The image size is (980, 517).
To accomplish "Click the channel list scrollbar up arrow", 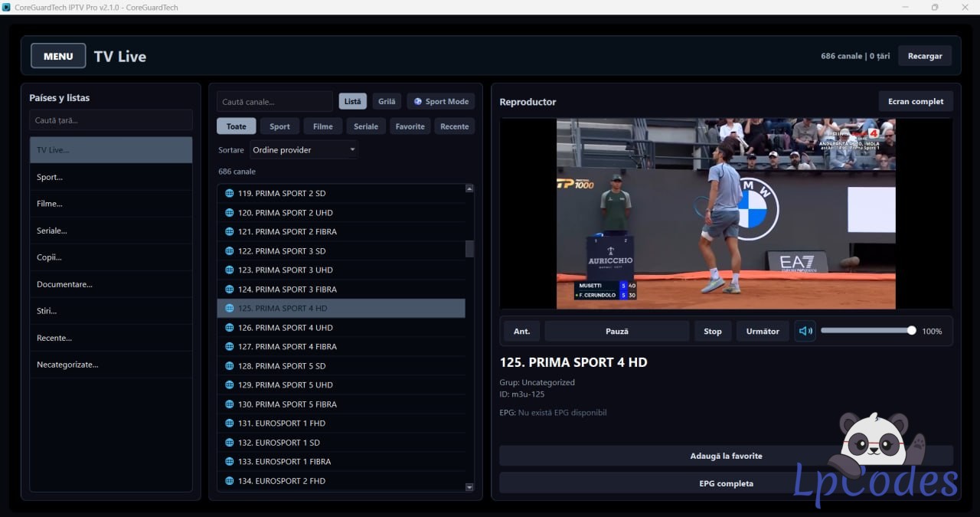I will (469, 188).
